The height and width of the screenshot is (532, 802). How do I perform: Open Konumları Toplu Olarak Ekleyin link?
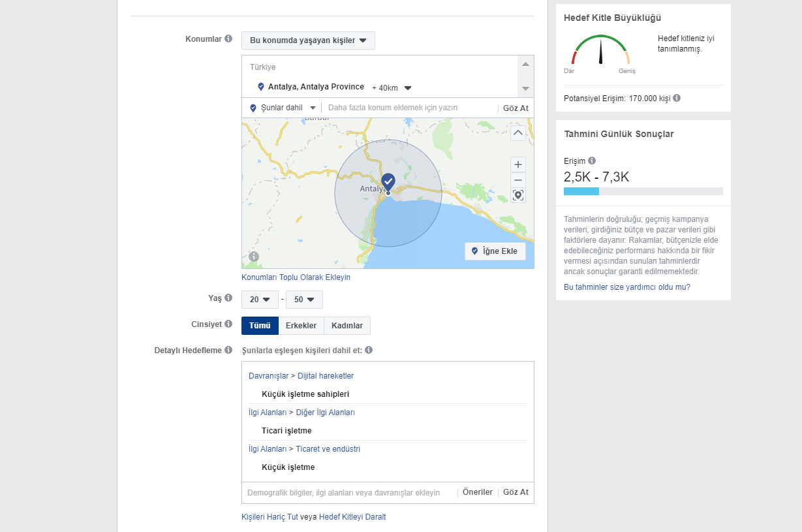pyautogui.click(x=296, y=277)
